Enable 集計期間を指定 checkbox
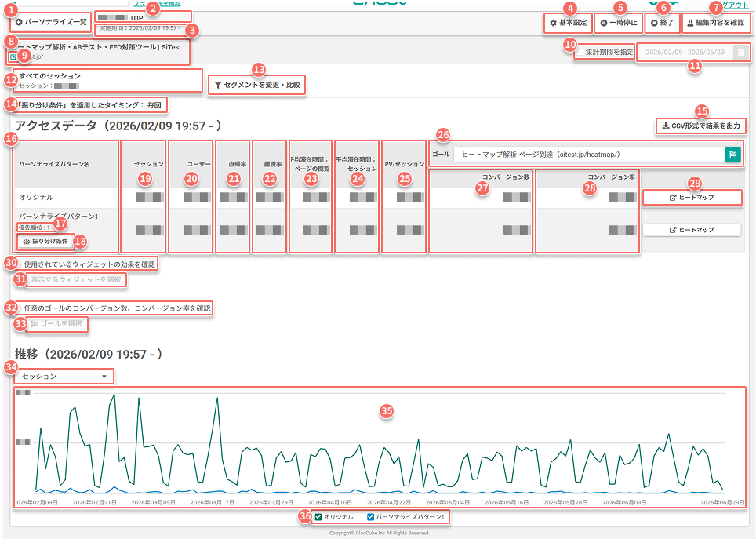This screenshot has width=756, height=539. coord(580,52)
